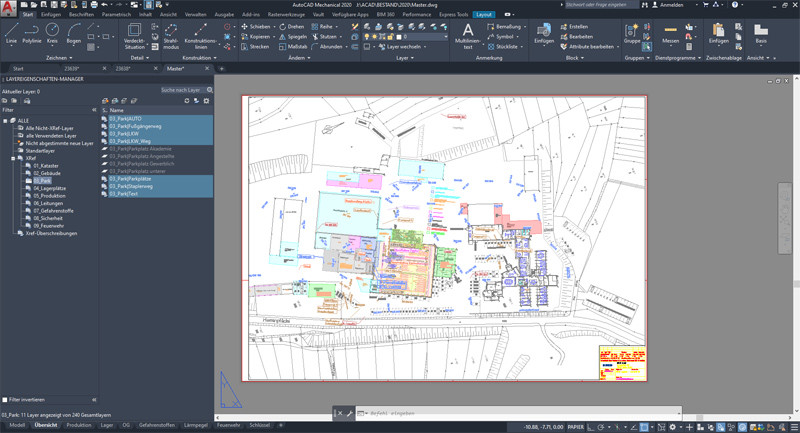Click the Konstruktionslinien tool
Viewport: 800px width, 433px height.
pos(201,36)
